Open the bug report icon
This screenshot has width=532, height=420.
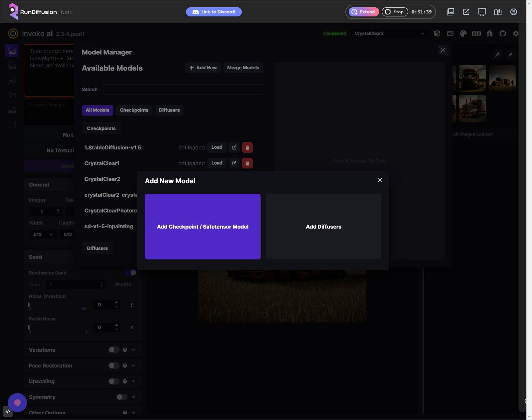(x=489, y=33)
